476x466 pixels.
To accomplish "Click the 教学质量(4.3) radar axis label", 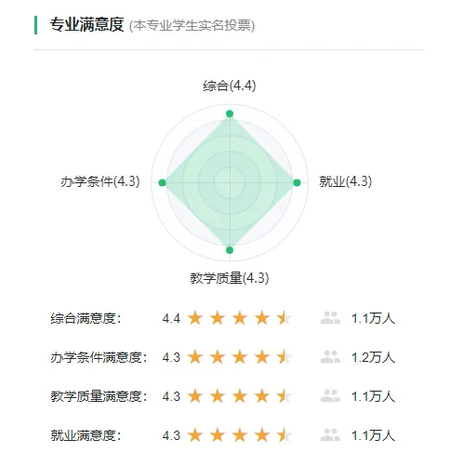I will point(230,278).
